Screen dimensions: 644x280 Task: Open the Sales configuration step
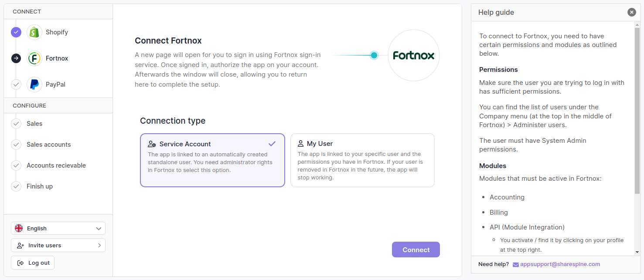34,124
